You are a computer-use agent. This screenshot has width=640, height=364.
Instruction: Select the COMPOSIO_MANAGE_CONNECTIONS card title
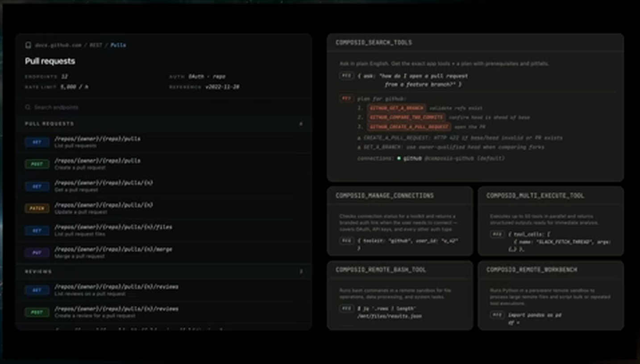[x=384, y=195]
